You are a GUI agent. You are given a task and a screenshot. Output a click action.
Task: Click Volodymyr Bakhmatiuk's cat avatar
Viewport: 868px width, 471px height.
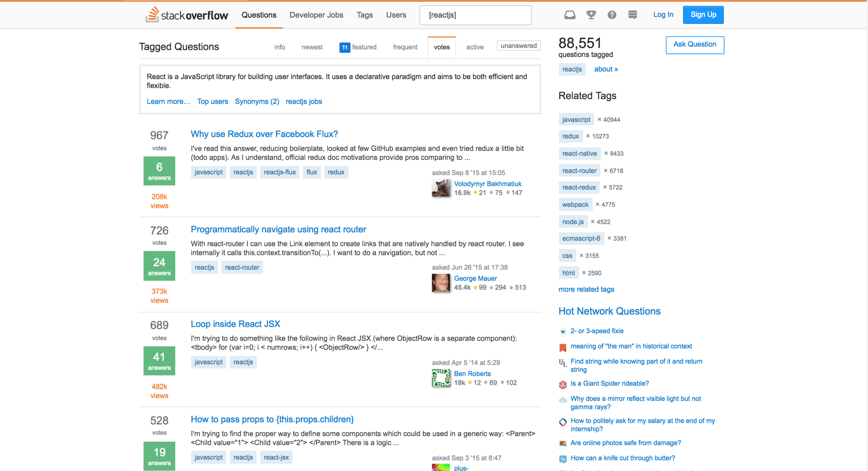(441, 188)
